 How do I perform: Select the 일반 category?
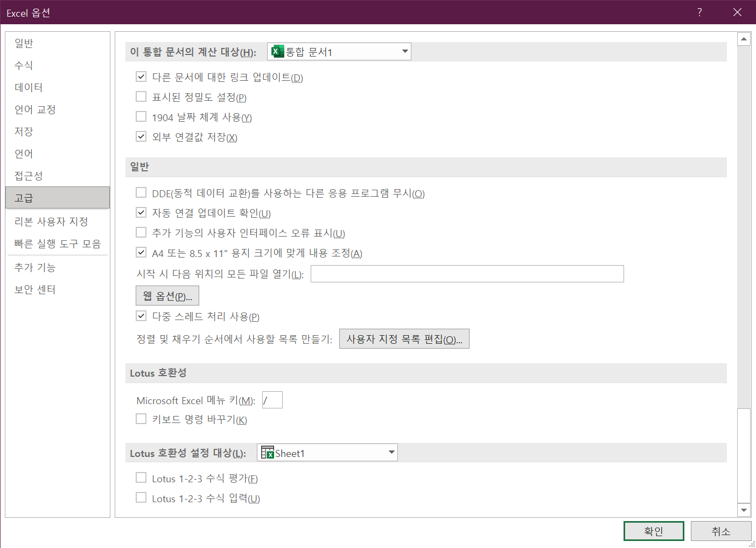pos(58,43)
